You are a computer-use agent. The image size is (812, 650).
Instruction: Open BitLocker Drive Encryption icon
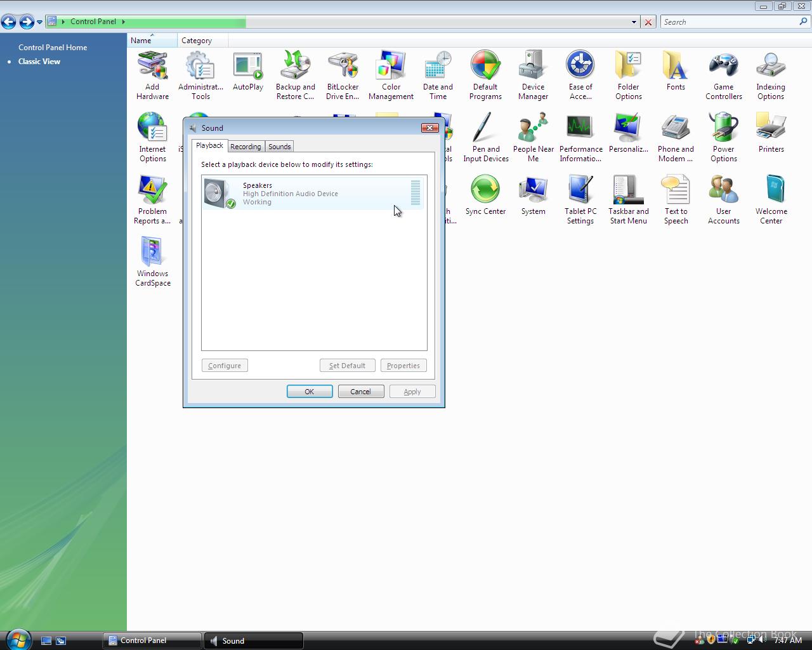pyautogui.click(x=343, y=76)
